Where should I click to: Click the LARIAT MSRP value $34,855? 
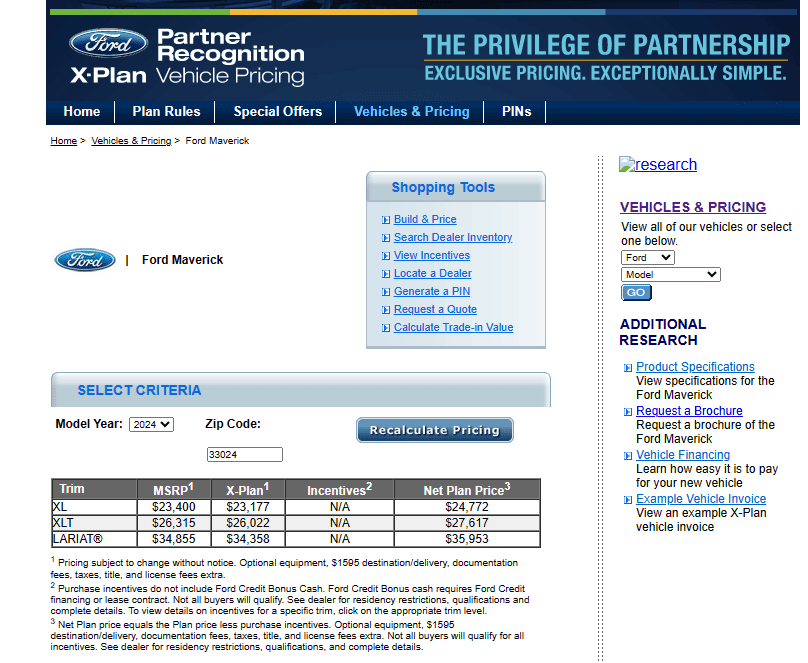174,539
